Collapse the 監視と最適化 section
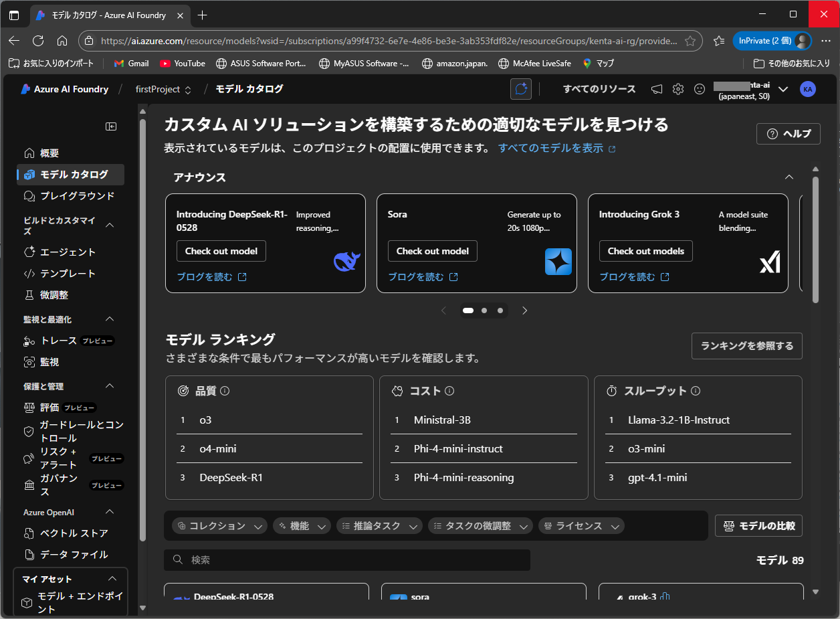The image size is (840, 619). tap(110, 319)
